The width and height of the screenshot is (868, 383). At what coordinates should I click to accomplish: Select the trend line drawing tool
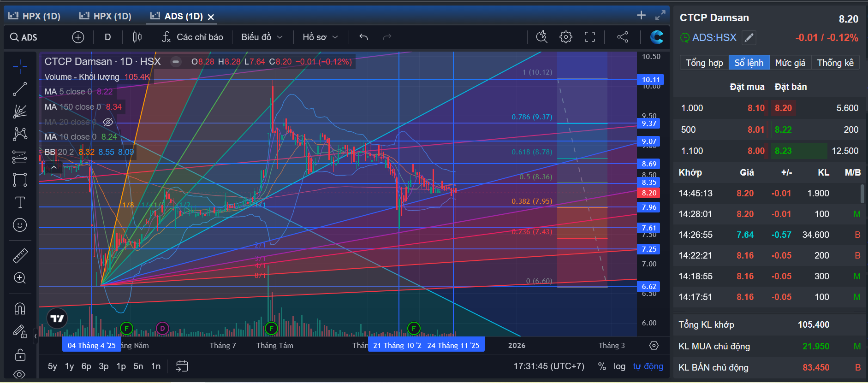tap(20, 89)
